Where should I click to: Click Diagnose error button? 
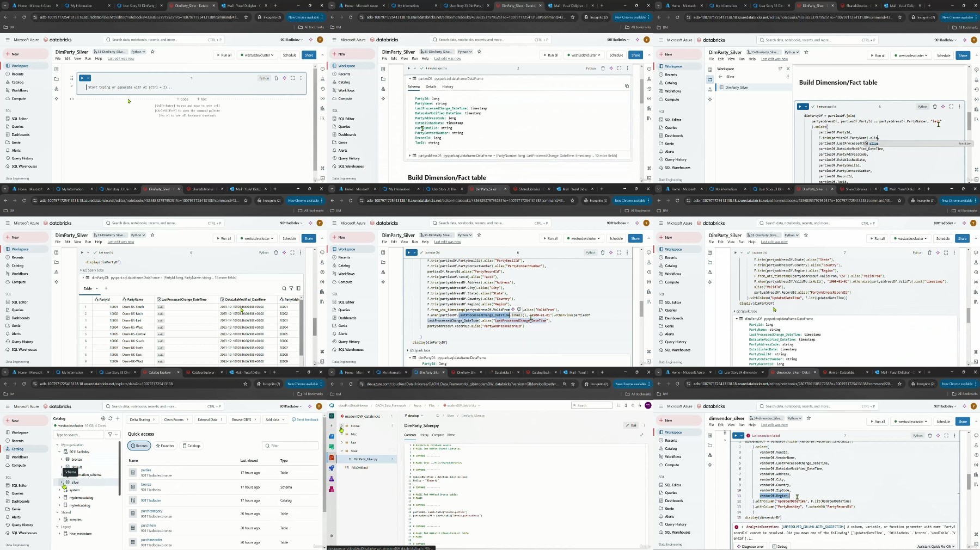[750, 546]
